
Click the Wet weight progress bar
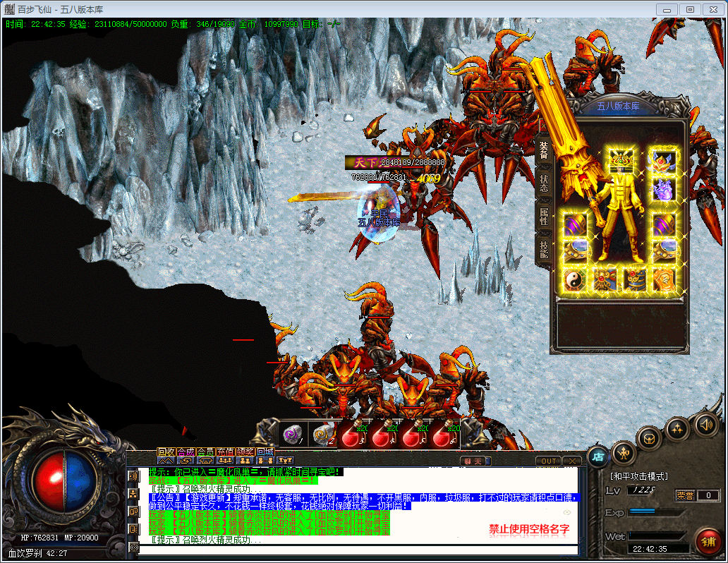click(x=657, y=536)
